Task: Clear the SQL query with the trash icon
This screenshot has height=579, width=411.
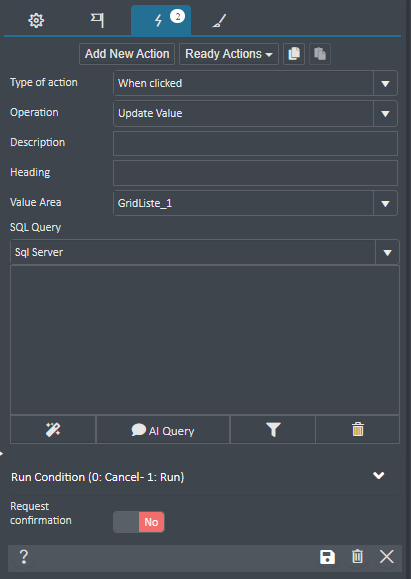Action: (x=357, y=429)
